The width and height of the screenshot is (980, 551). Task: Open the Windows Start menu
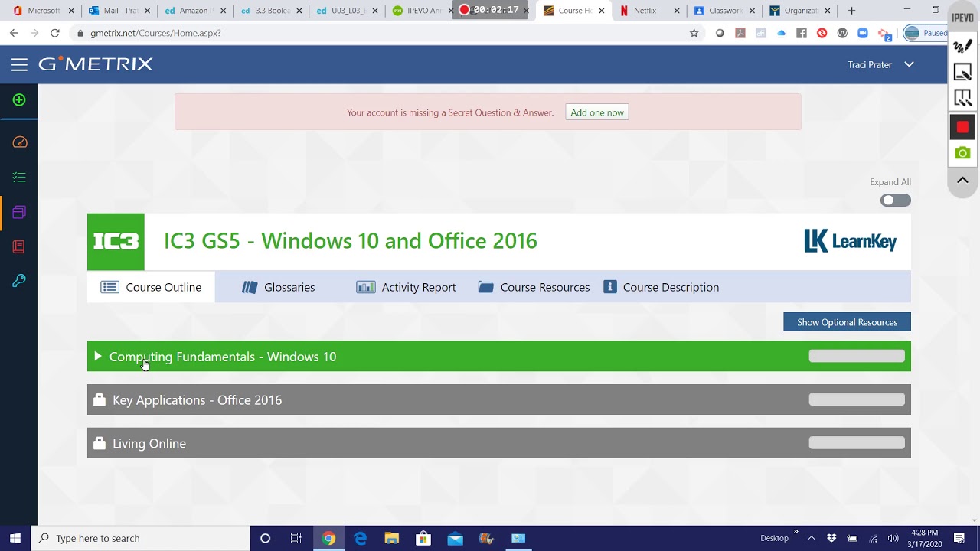(x=15, y=538)
